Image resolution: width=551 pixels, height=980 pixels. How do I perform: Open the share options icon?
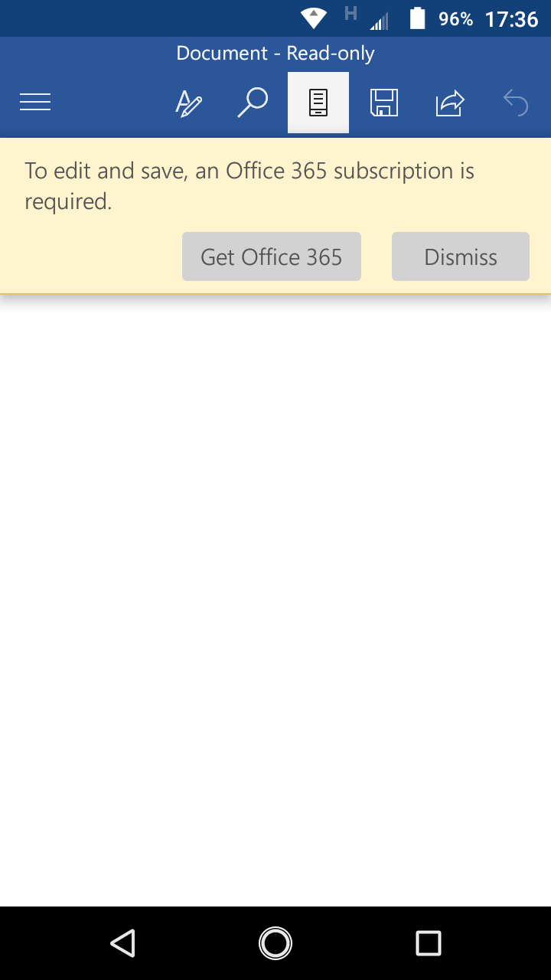click(x=450, y=103)
